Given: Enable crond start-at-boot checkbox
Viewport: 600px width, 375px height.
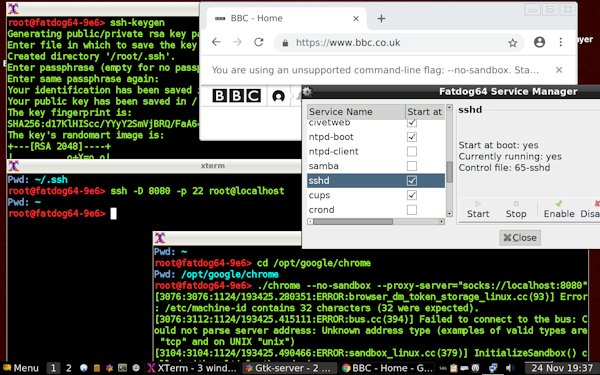Looking at the screenshot, I should tap(412, 209).
